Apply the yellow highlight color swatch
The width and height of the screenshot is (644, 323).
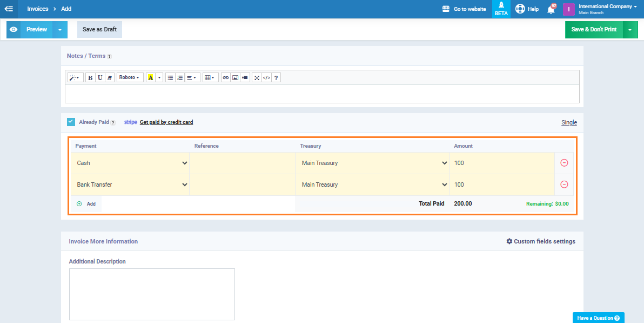click(x=150, y=78)
